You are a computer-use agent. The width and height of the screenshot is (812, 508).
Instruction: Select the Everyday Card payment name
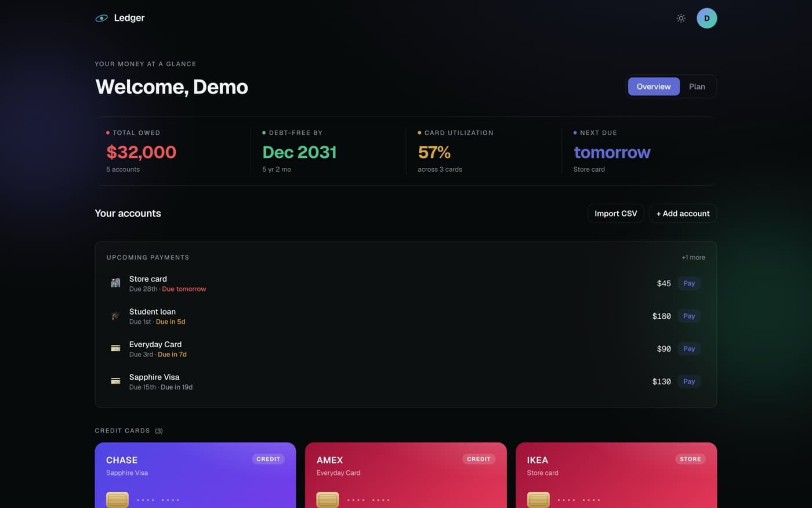[x=155, y=344]
